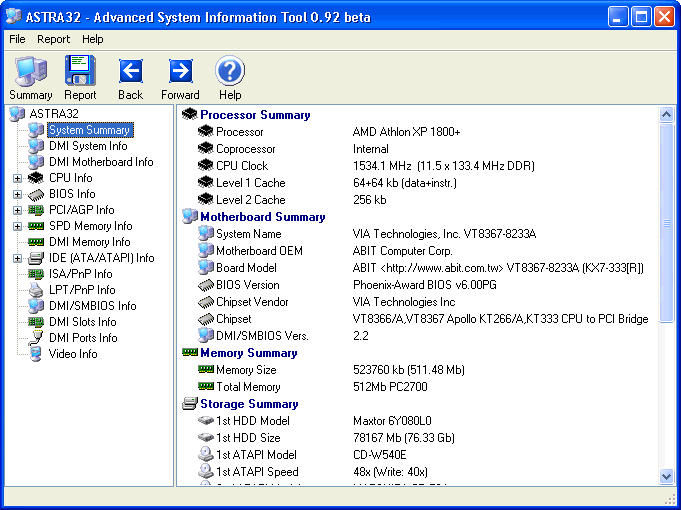
Task: Open the Report menu
Action: tap(53, 39)
